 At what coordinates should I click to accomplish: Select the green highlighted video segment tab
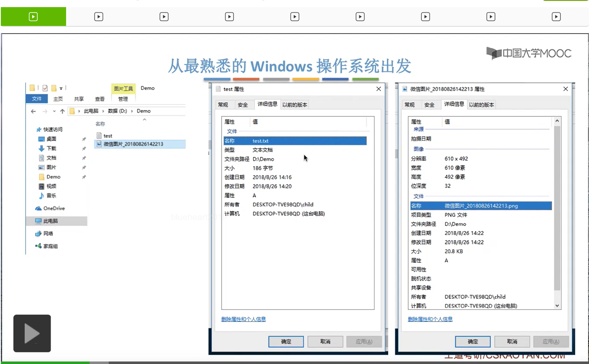(33, 17)
